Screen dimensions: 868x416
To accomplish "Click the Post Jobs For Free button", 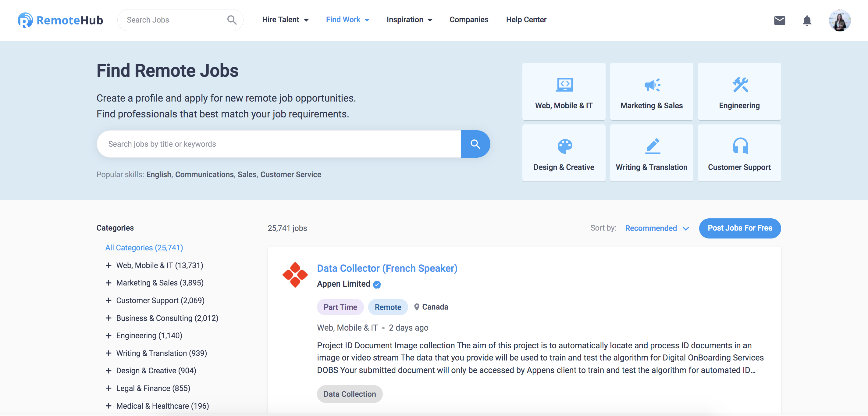I will pyautogui.click(x=740, y=228).
